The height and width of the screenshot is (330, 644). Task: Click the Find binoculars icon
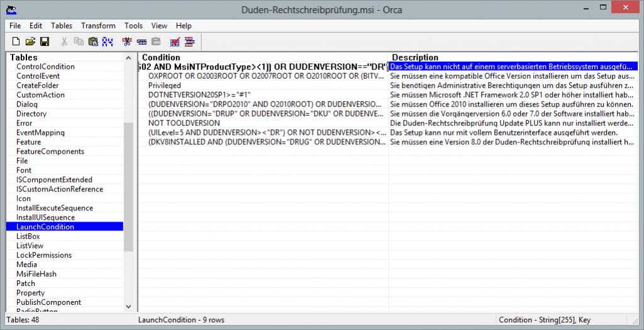(x=108, y=42)
